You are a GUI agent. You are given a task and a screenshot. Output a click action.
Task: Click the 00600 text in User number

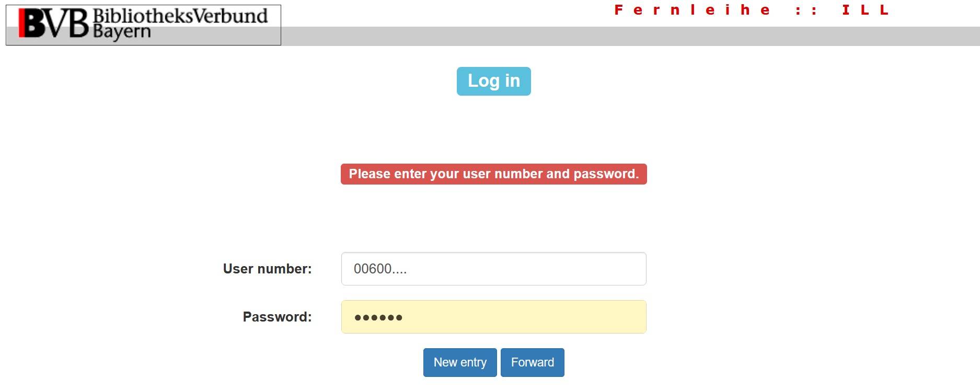pos(373,269)
